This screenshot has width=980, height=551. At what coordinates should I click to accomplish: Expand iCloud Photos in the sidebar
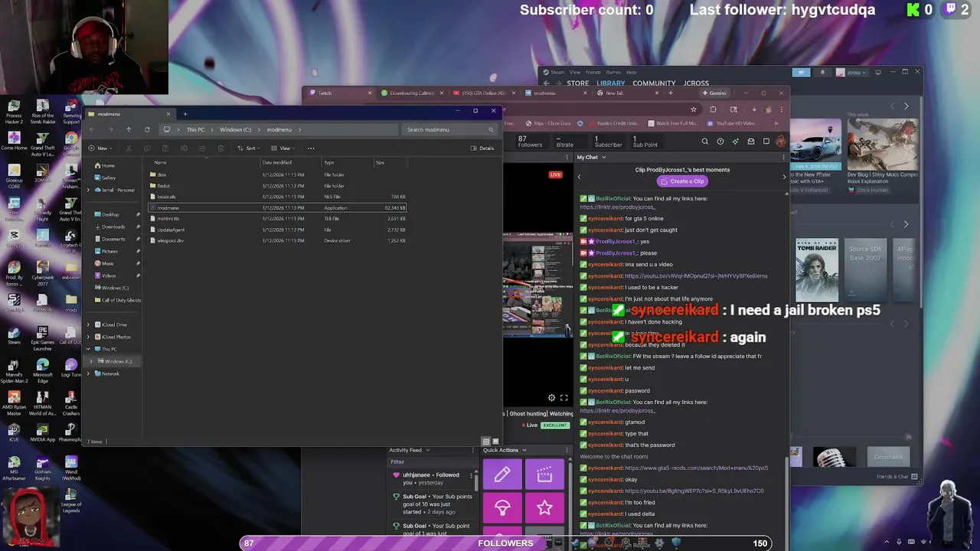tap(88, 337)
